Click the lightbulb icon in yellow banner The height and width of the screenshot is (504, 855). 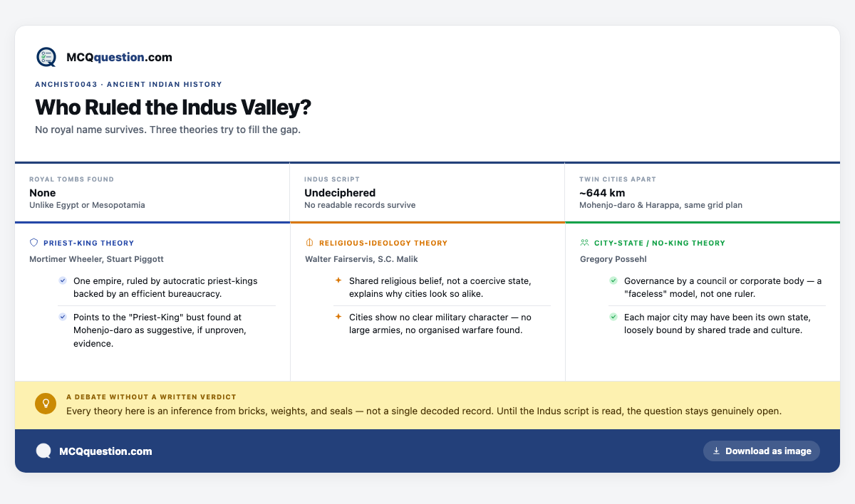coord(46,403)
